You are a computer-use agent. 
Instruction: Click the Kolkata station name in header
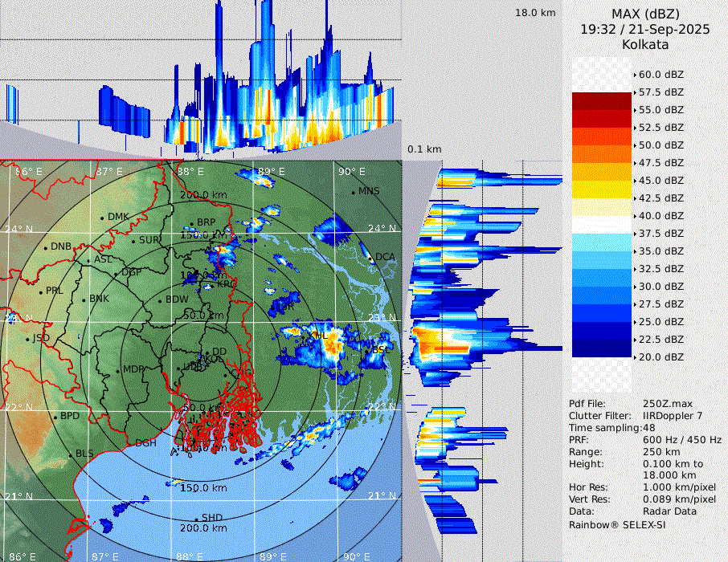tap(645, 44)
